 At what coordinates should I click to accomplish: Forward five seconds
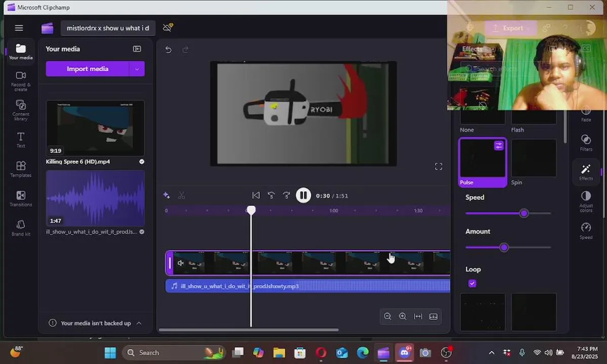(x=286, y=196)
